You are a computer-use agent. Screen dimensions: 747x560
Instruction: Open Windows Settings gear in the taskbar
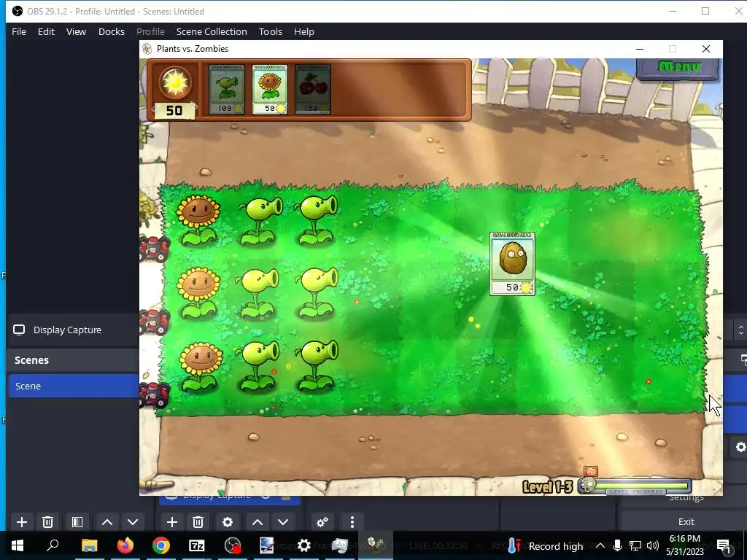pos(304,545)
